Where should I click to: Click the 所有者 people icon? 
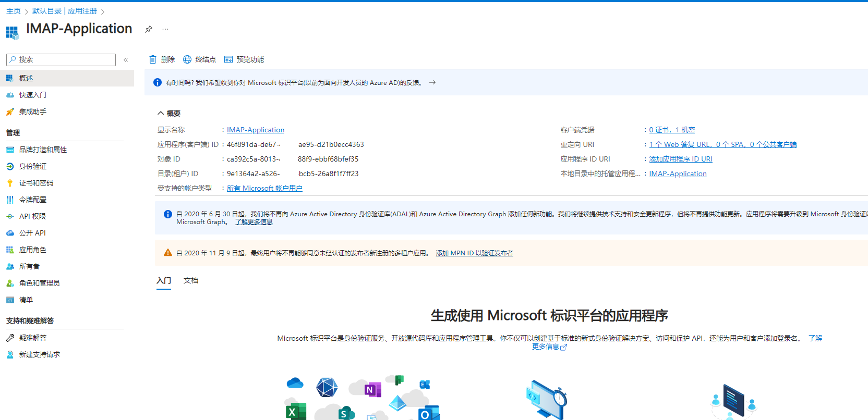pos(10,266)
